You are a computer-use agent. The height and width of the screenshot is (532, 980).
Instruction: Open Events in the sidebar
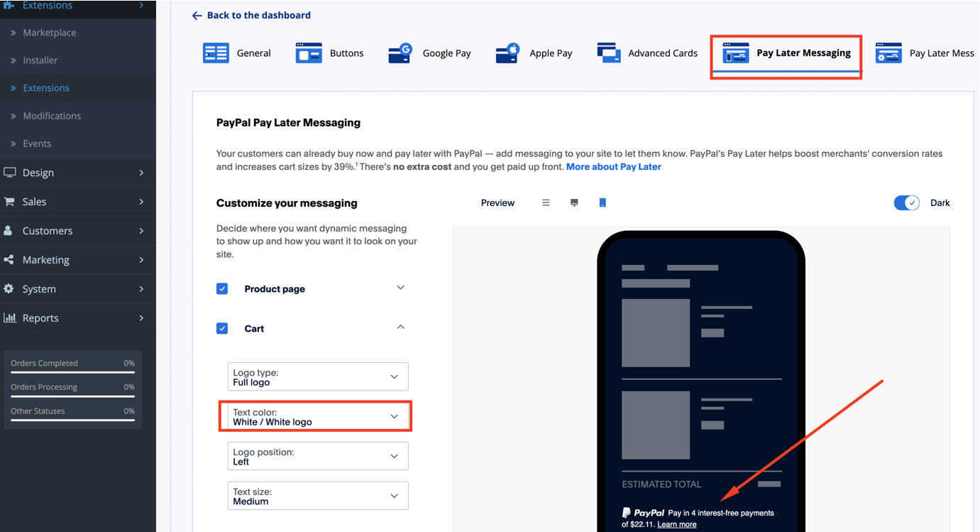tap(37, 143)
